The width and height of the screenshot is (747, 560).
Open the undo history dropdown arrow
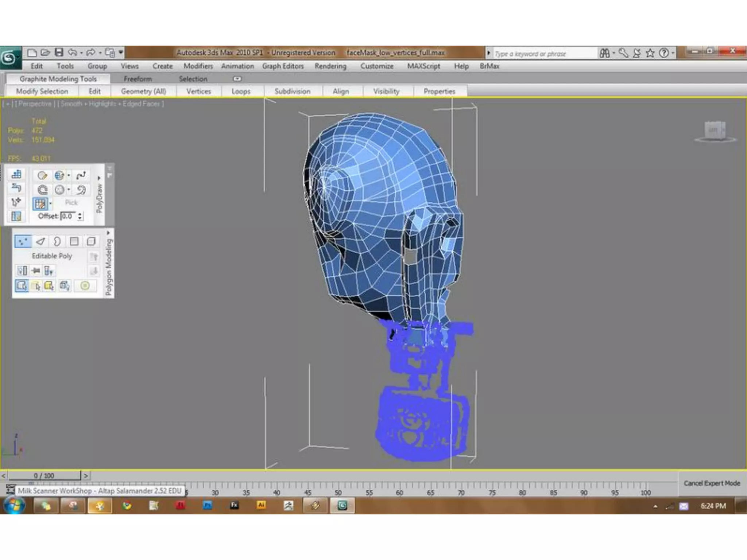point(81,53)
